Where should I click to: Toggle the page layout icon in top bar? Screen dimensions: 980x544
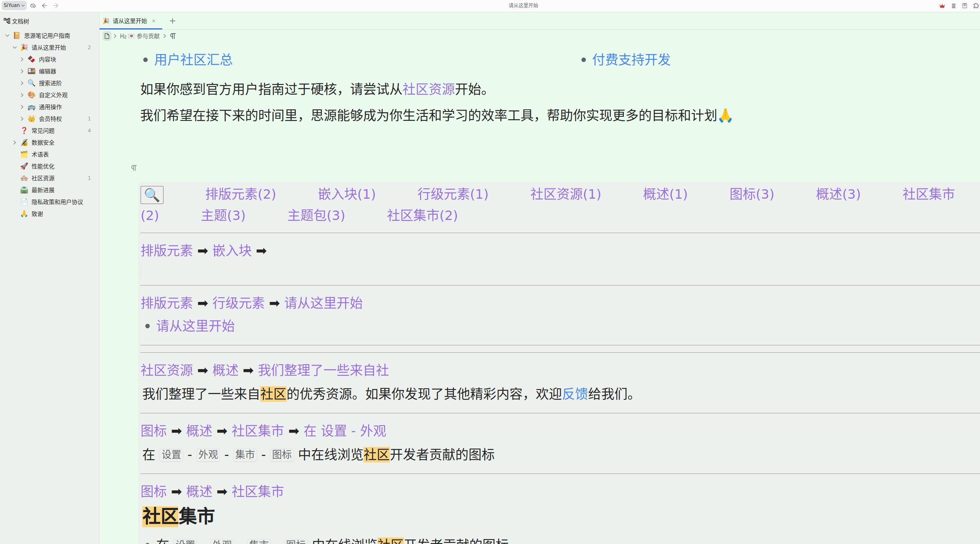pos(964,6)
